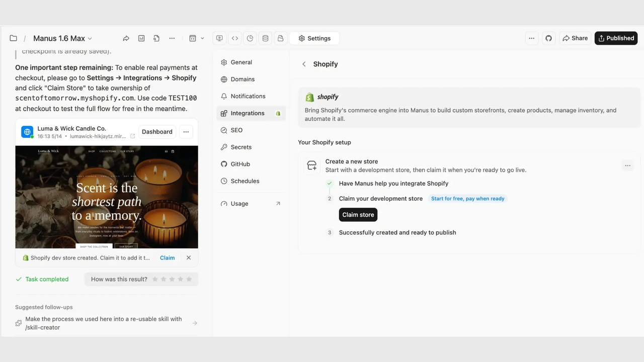Click the store icon next to Create a new store
The image size is (644, 362).
pyautogui.click(x=312, y=165)
